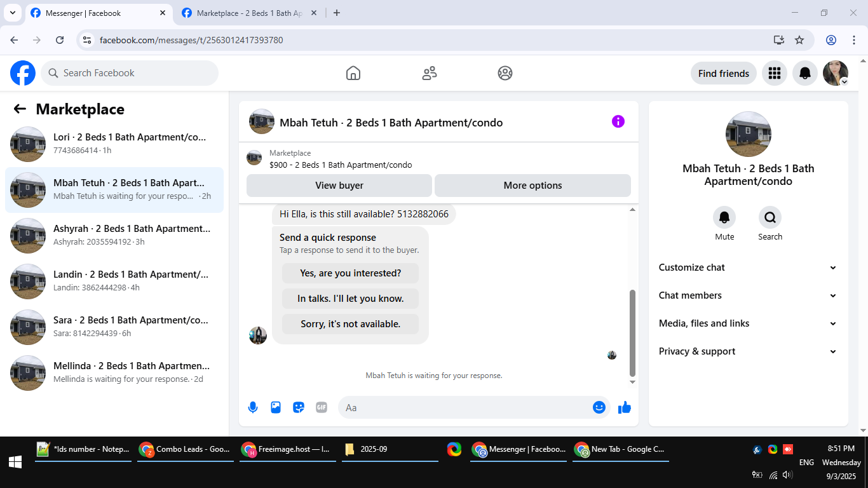This screenshot has width=868, height=488.
Task: Expand Privacy & support section
Action: (749, 351)
